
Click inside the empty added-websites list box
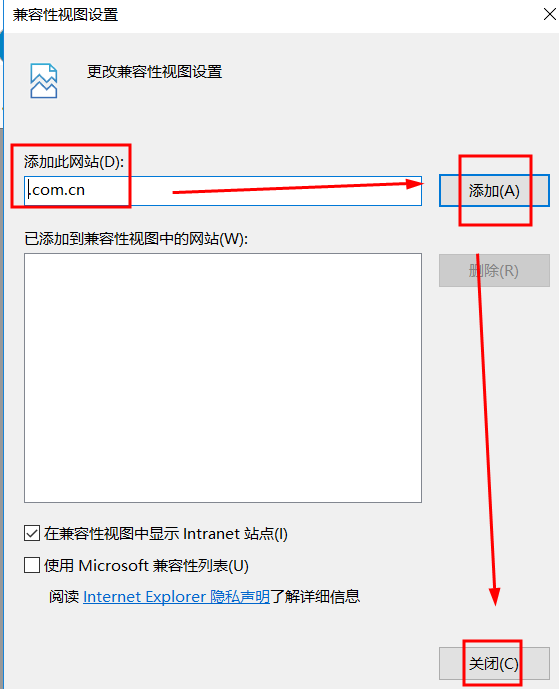tap(223, 377)
